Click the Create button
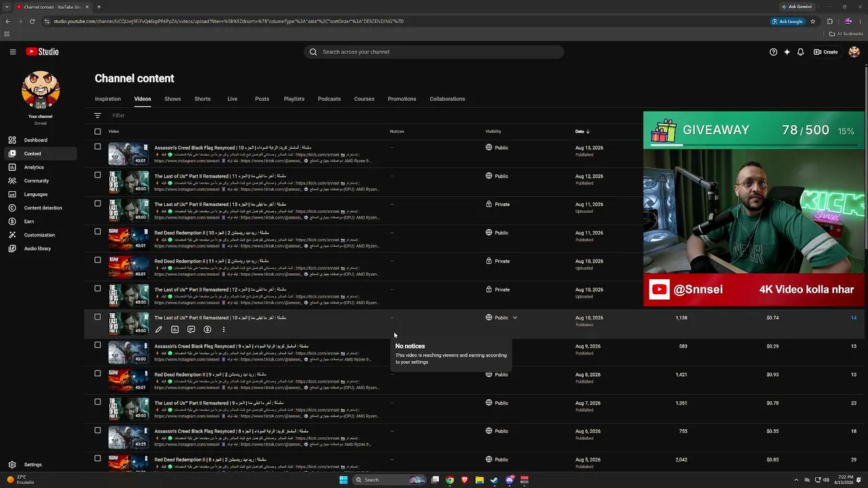 click(826, 52)
